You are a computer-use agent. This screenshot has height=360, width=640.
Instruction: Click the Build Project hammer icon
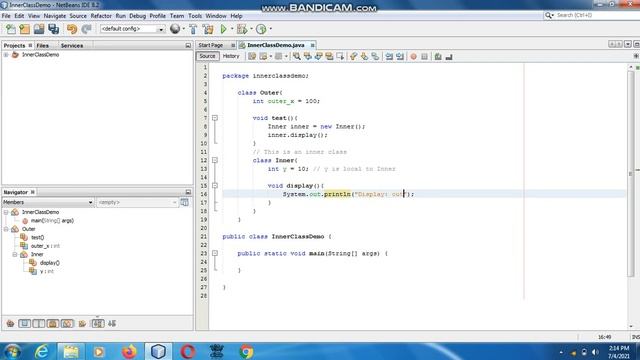(193, 29)
